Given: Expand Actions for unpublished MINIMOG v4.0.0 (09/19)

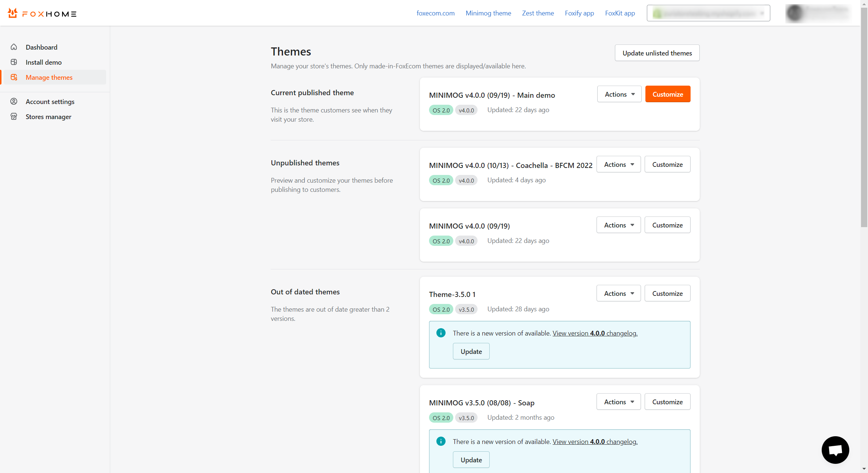Looking at the screenshot, I should tap(619, 225).
